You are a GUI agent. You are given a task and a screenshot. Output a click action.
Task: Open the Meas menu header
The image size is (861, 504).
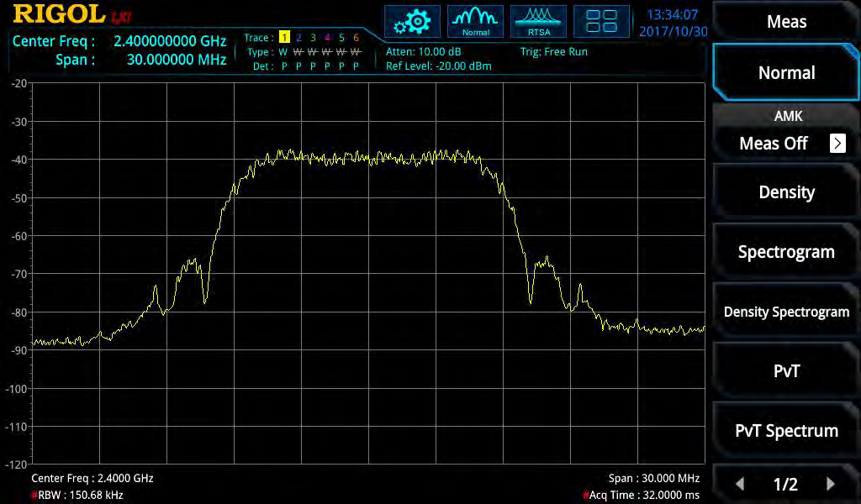786,21
